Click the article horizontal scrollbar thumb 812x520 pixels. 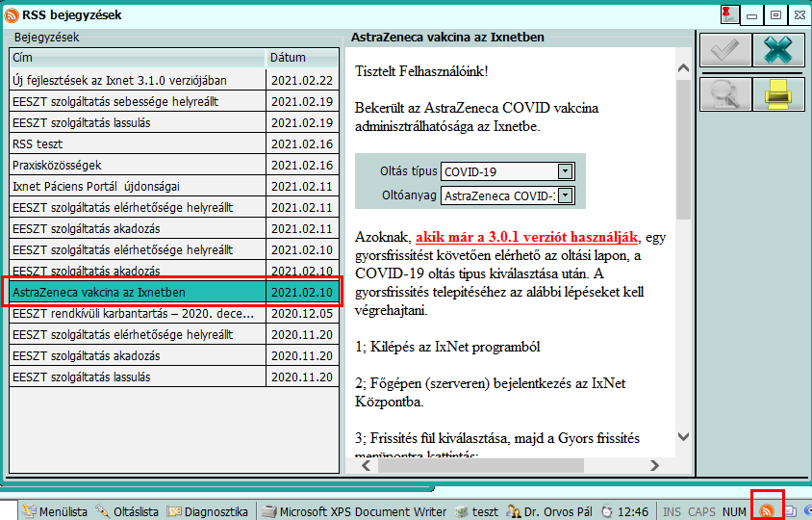pyautogui.click(x=481, y=465)
